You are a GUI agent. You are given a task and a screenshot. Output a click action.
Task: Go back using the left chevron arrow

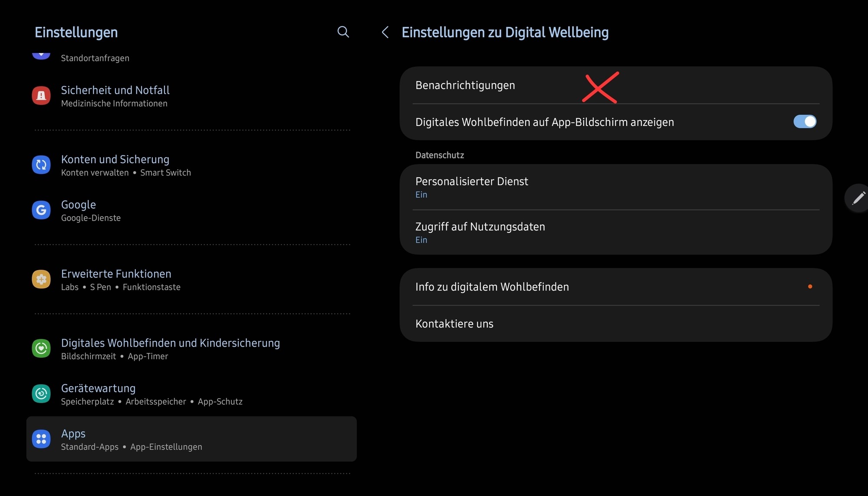pyautogui.click(x=385, y=32)
